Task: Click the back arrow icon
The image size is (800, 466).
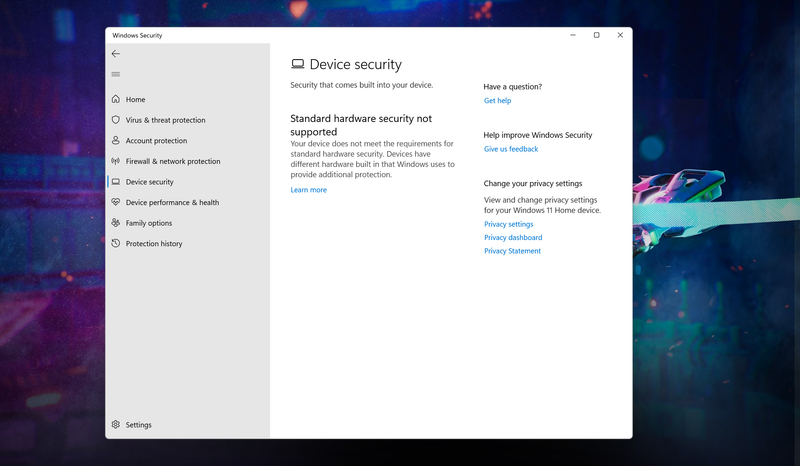Action: tap(116, 54)
